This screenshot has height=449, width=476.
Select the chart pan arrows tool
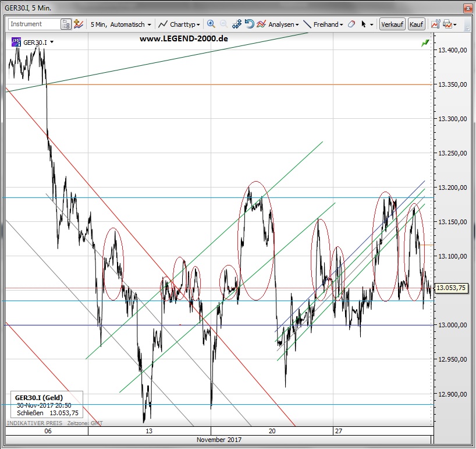[x=237, y=24]
